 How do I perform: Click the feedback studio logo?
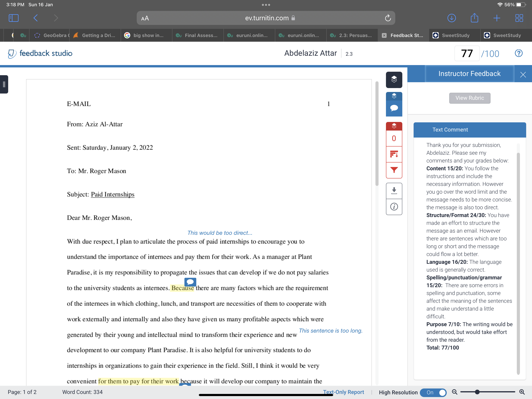[40, 53]
